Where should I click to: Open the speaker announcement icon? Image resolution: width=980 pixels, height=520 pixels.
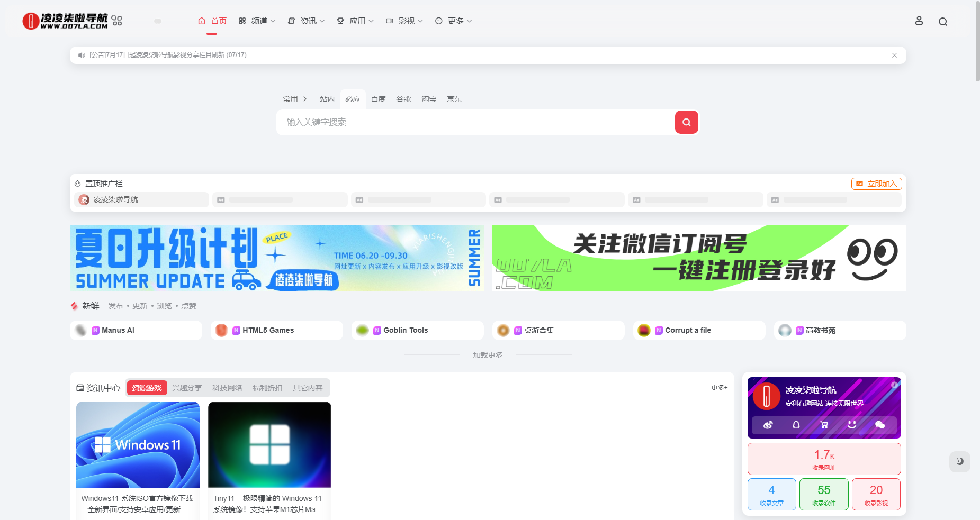point(82,55)
